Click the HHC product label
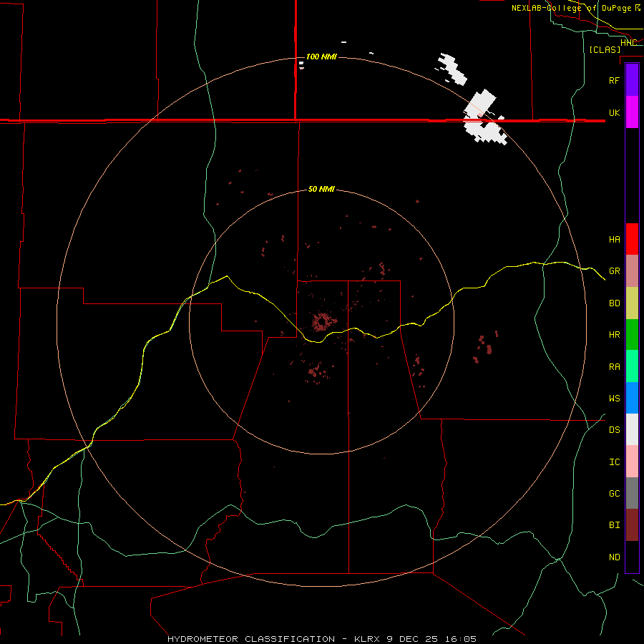 [628, 42]
